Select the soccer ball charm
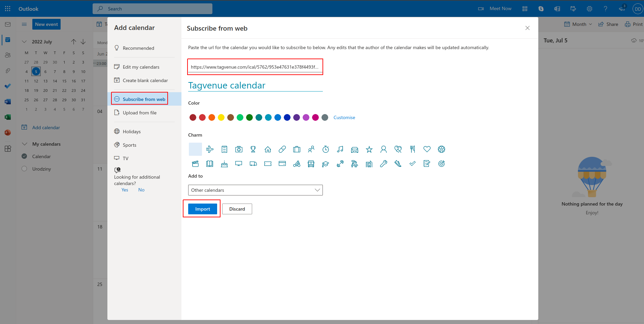 (441, 149)
